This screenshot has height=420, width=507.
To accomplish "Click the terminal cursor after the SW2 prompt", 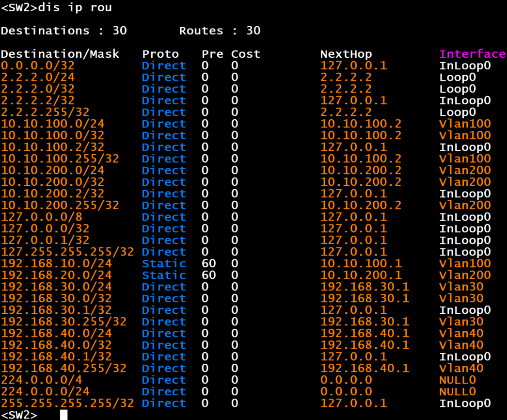I will tap(63, 415).
